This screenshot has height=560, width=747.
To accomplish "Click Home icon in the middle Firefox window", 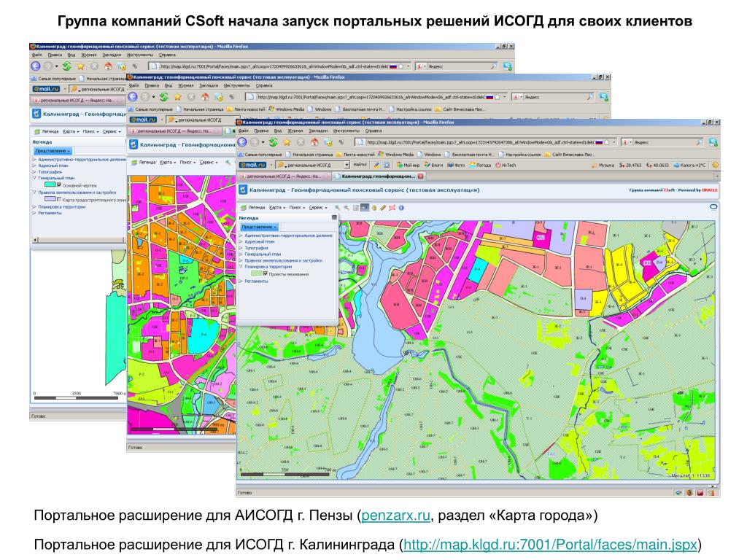I will click(x=205, y=97).
